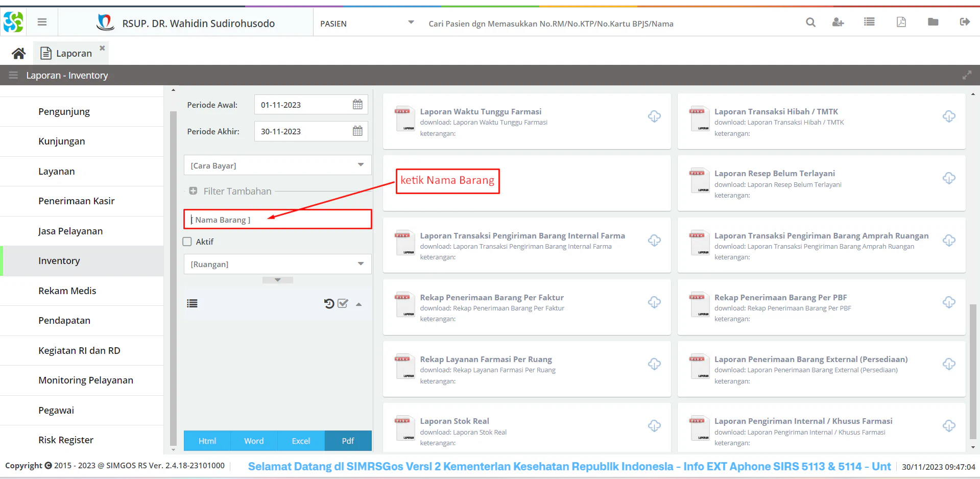Expand panel with fullscreen arrows icon
Image resolution: width=980 pixels, height=479 pixels.
(967, 75)
